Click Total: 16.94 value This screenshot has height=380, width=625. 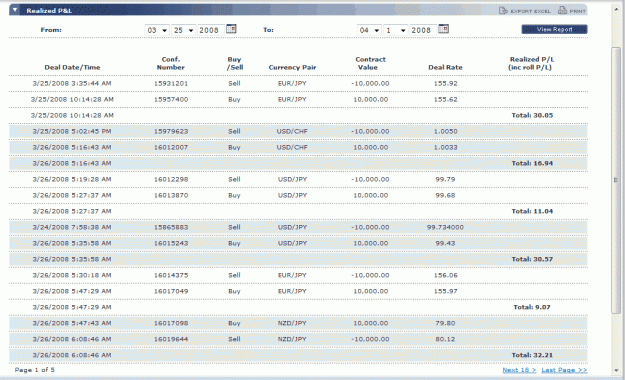tap(532, 163)
